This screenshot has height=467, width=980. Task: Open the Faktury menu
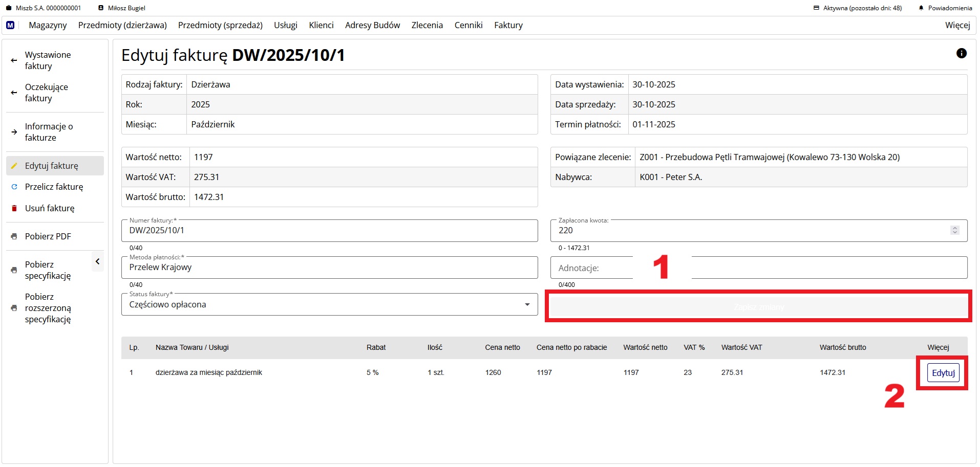(x=508, y=25)
